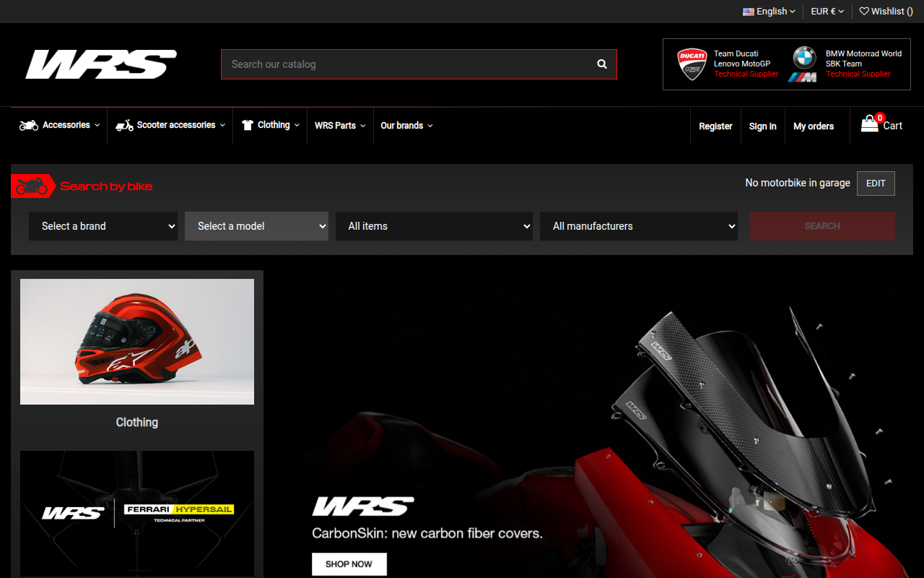The height and width of the screenshot is (578, 924).
Task: Open the Ferrari Hypersail partner thumbnail
Action: point(137,513)
